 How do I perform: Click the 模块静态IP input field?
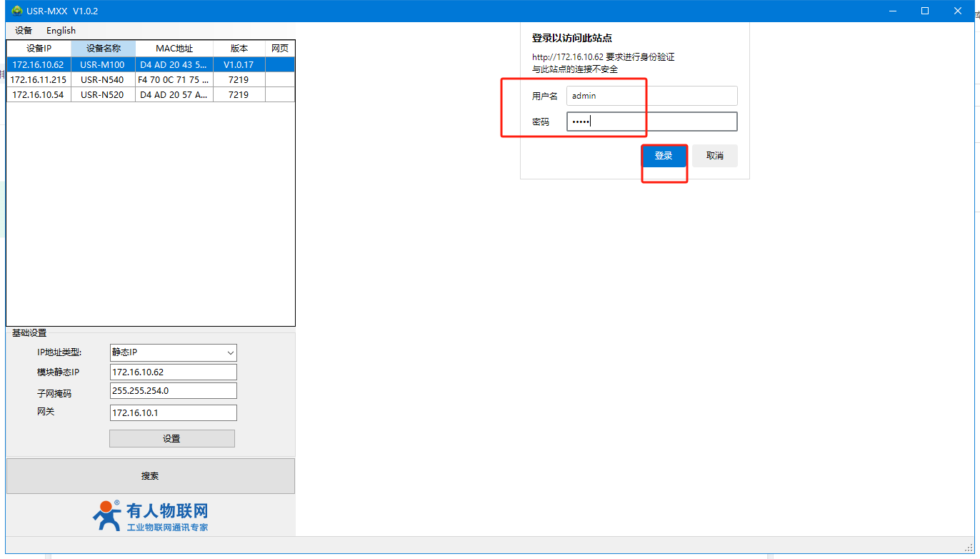(x=173, y=372)
